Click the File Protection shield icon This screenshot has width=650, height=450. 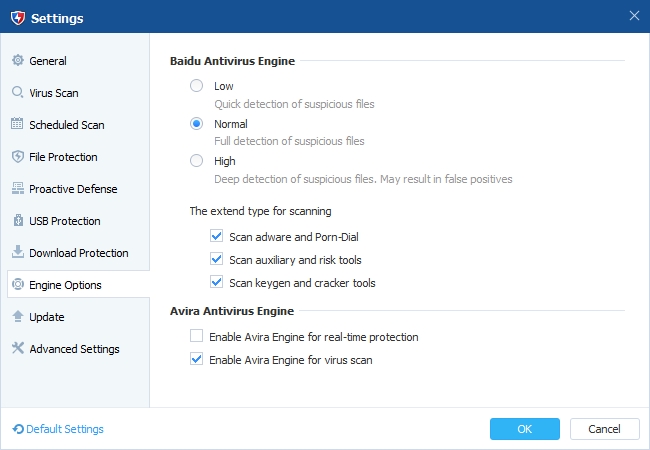tap(17, 157)
